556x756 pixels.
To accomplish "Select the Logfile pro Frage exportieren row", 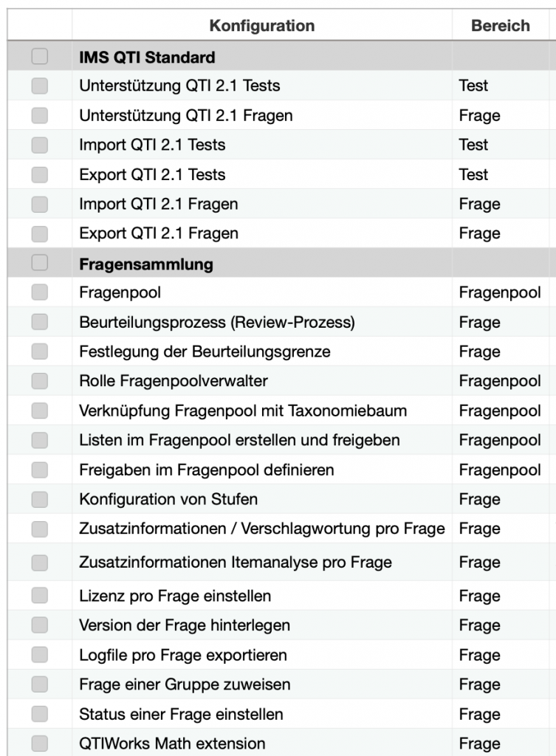I will [x=281, y=655].
